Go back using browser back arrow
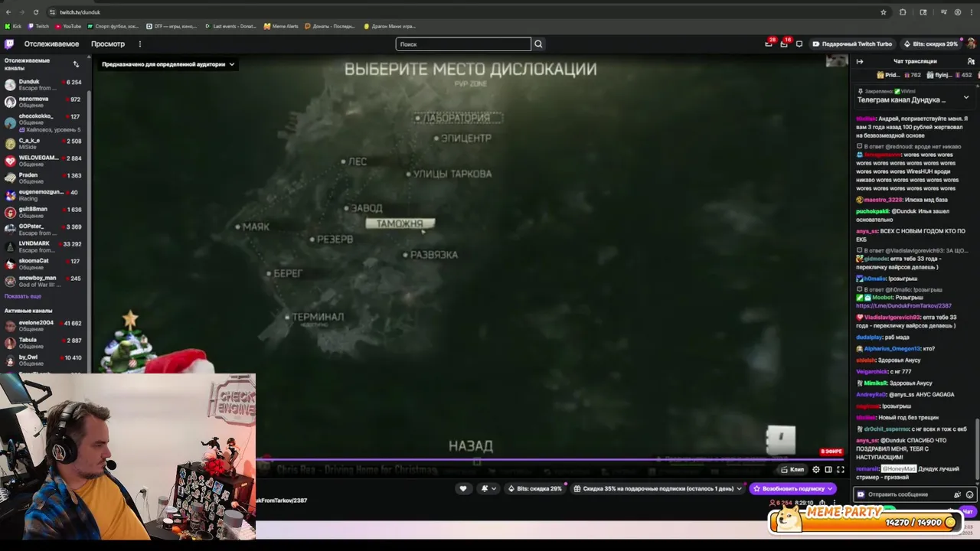Screen dimensions: 980x551 (x=8, y=12)
